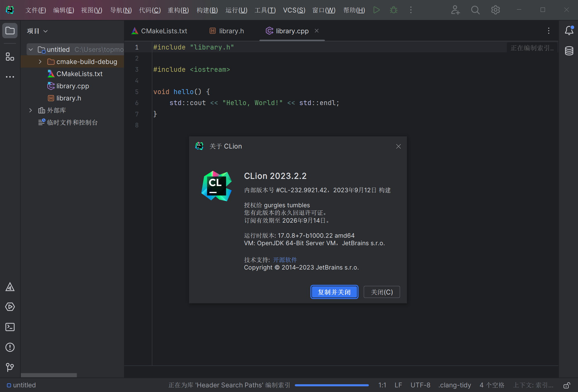Viewport: 578px width, 392px height.
Task: Click the 复制并关闭 button
Action: point(334,292)
